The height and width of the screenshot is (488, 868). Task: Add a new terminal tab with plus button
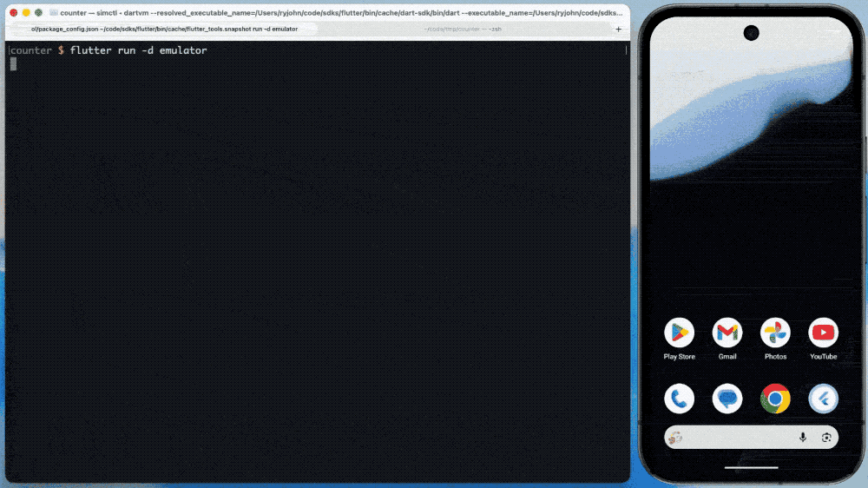coord(618,30)
